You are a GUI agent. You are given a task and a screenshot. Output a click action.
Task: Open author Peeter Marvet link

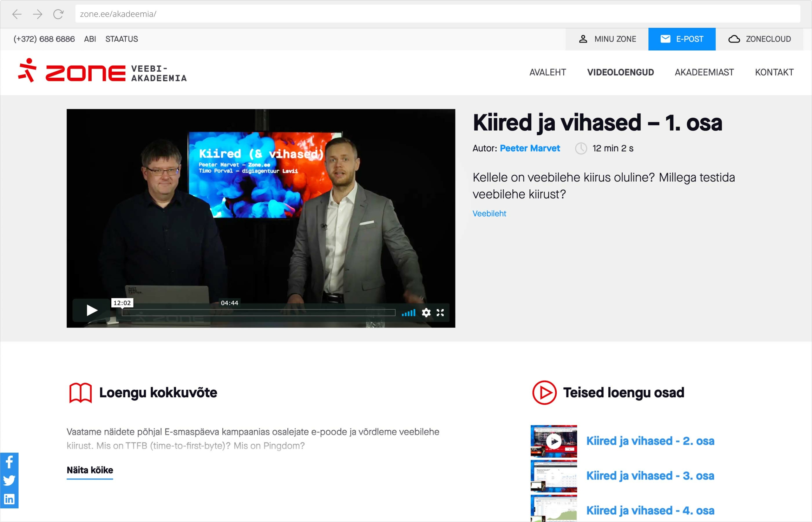[x=530, y=148]
